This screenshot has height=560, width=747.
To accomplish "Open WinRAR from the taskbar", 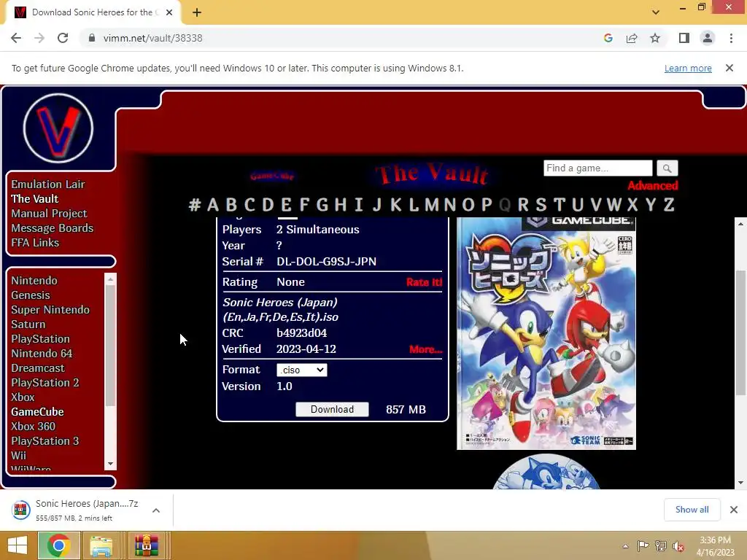I will pyautogui.click(x=146, y=545).
